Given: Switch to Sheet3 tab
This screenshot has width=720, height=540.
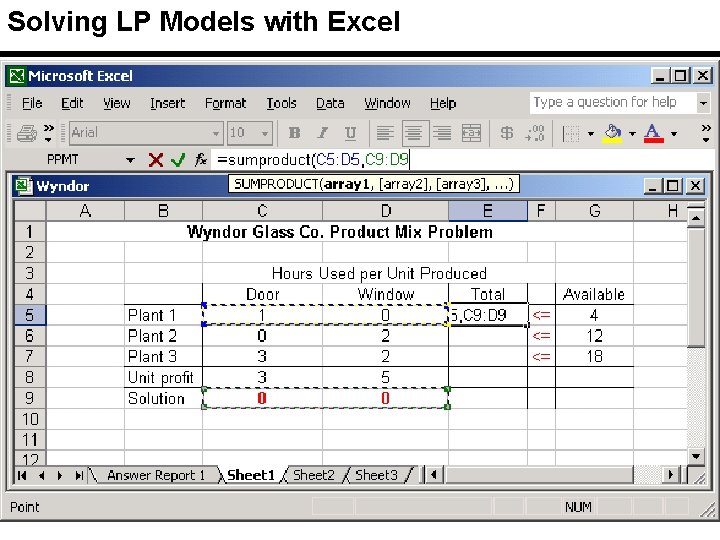Looking at the screenshot, I should tap(376, 475).
